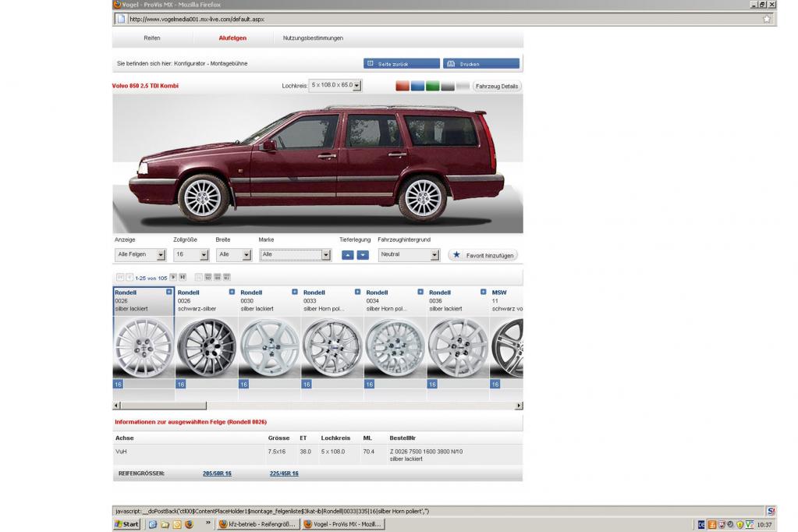Open the Lochkreis dropdown
798x532 pixels.
pyautogui.click(x=335, y=86)
